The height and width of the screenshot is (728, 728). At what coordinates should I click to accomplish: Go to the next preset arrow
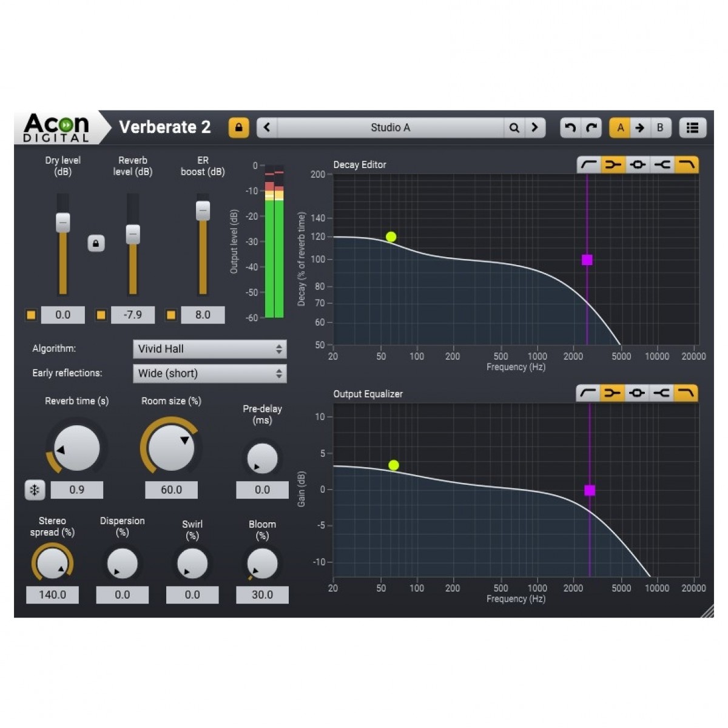point(534,128)
